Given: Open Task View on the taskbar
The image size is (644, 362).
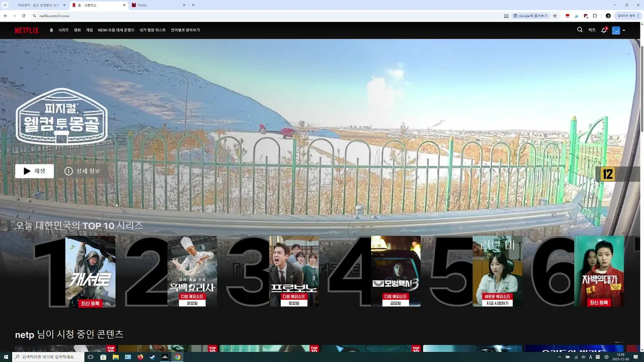Looking at the screenshot, I should point(91,357).
